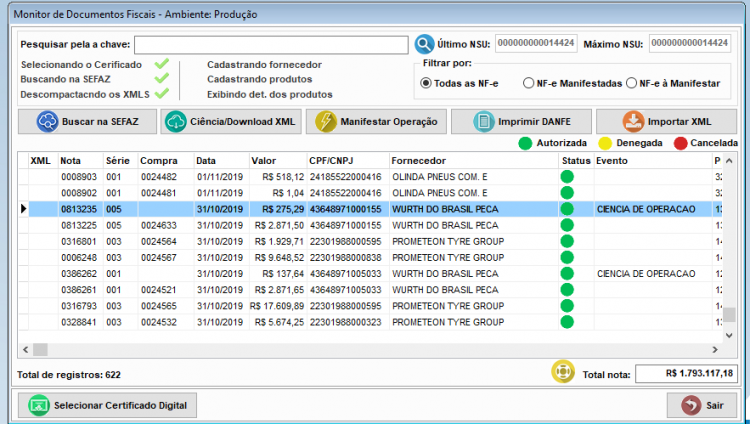Click the Cancelada red legend dot
Screen dimensions: 750x424
pos(680,143)
